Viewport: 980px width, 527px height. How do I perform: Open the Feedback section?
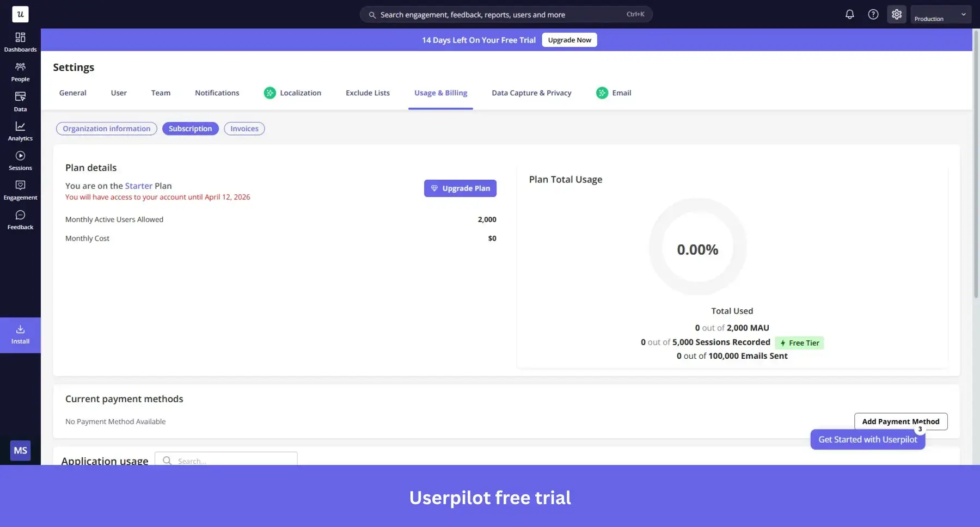20,219
